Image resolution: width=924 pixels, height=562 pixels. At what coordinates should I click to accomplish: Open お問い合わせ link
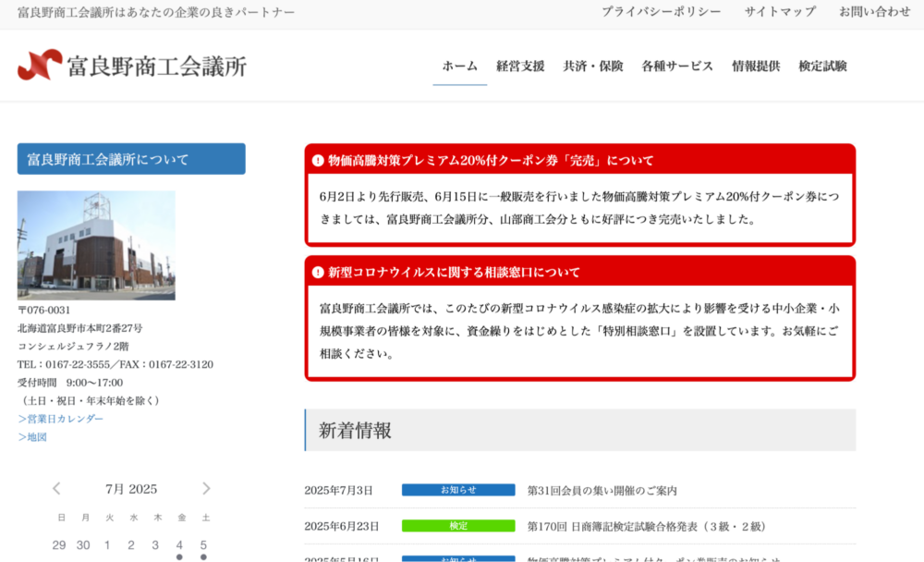(874, 12)
